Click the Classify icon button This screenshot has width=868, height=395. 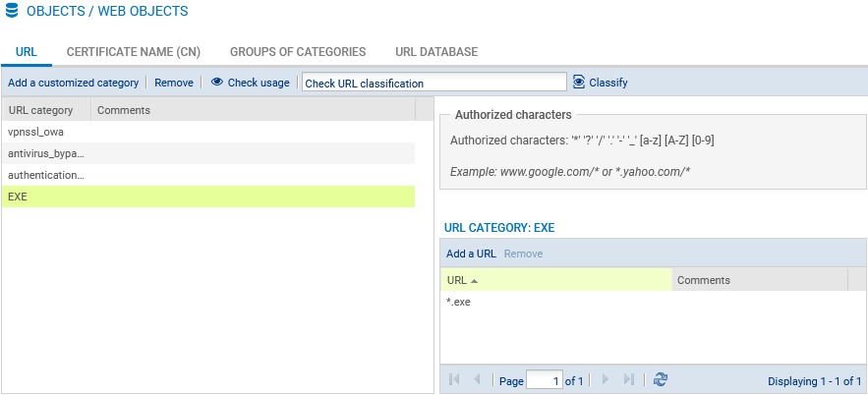579,83
